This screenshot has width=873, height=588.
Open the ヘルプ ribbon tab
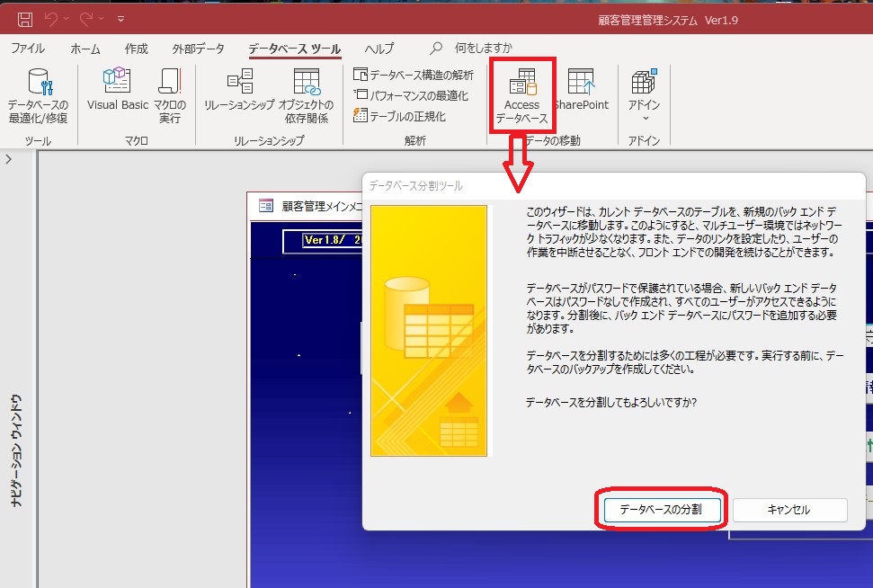tap(379, 49)
